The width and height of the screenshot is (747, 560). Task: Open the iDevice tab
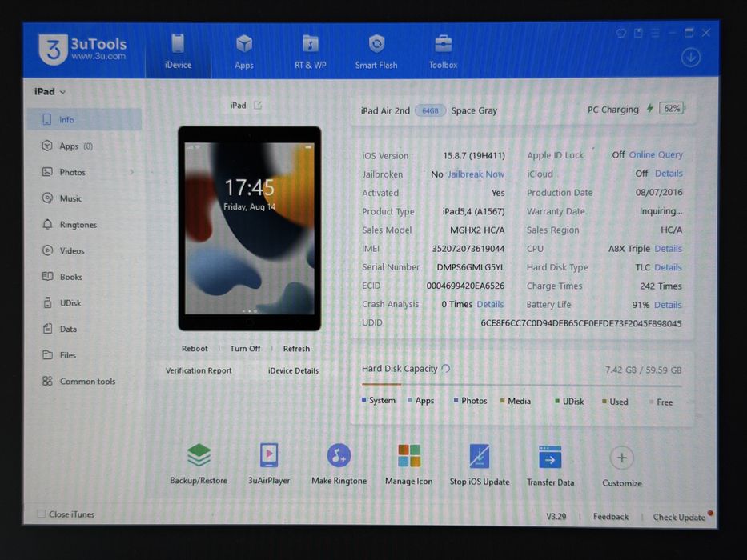point(178,51)
